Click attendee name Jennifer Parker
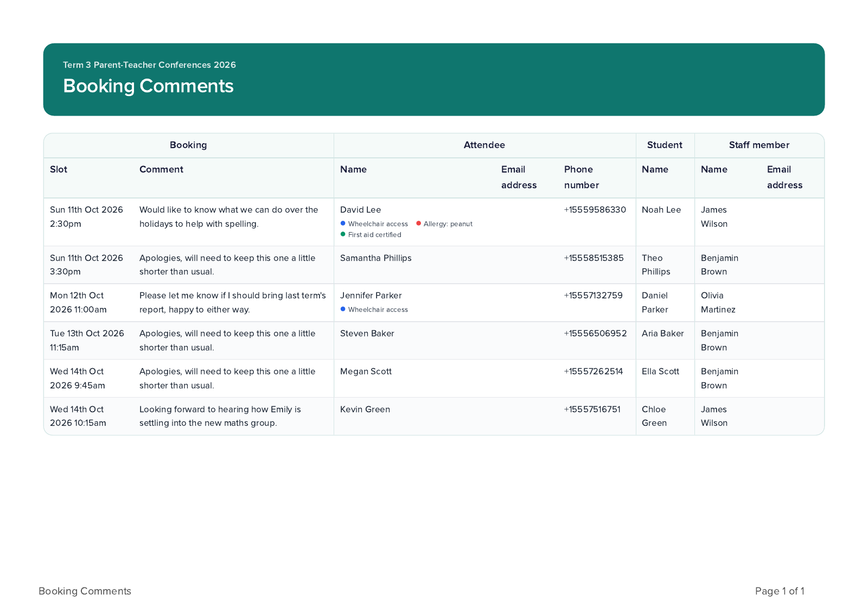 pyautogui.click(x=371, y=296)
